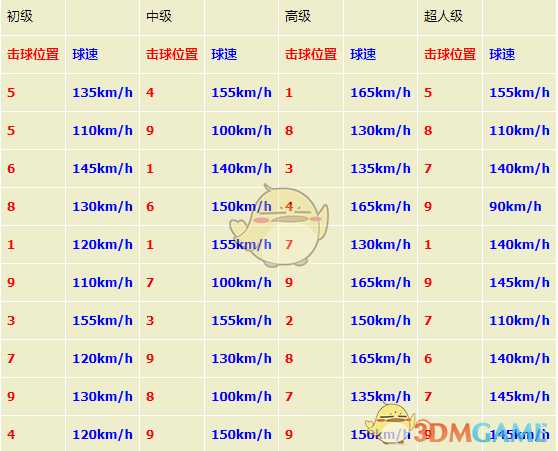Click 初级 110km/h beside position 9
Screen dimensions: 558x451
[x=102, y=283]
